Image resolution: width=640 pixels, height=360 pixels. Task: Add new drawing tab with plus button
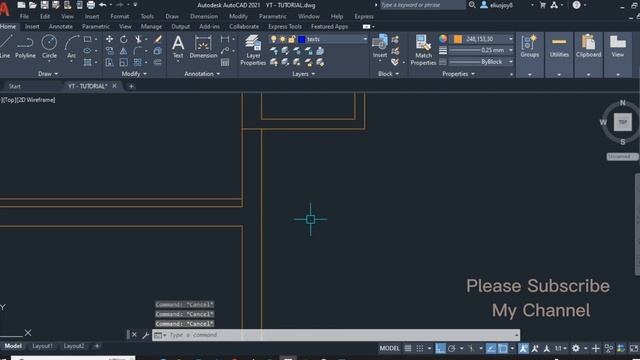click(x=131, y=86)
